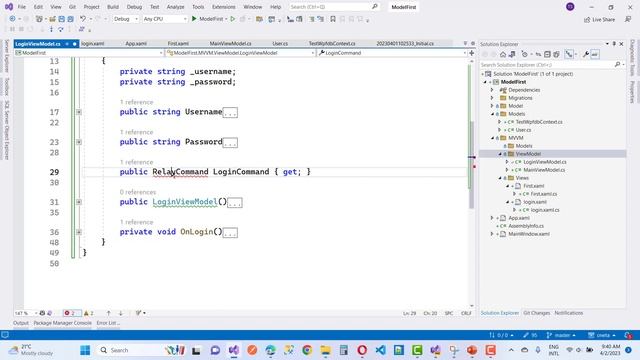Image resolution: width=640 pixels, height=360 pixels.
Task: Click the bookmark toolbar icon
Action: [333, 19]
